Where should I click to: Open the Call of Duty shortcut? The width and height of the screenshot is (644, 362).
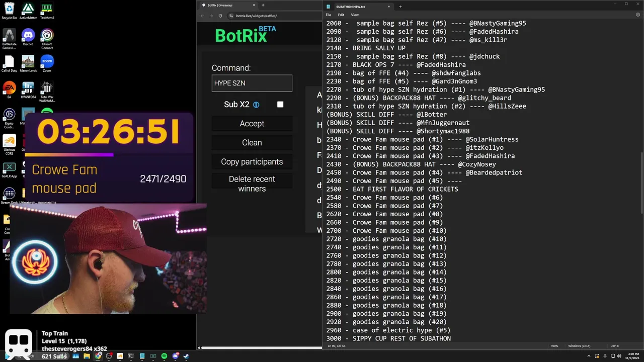tap(9, 64)
